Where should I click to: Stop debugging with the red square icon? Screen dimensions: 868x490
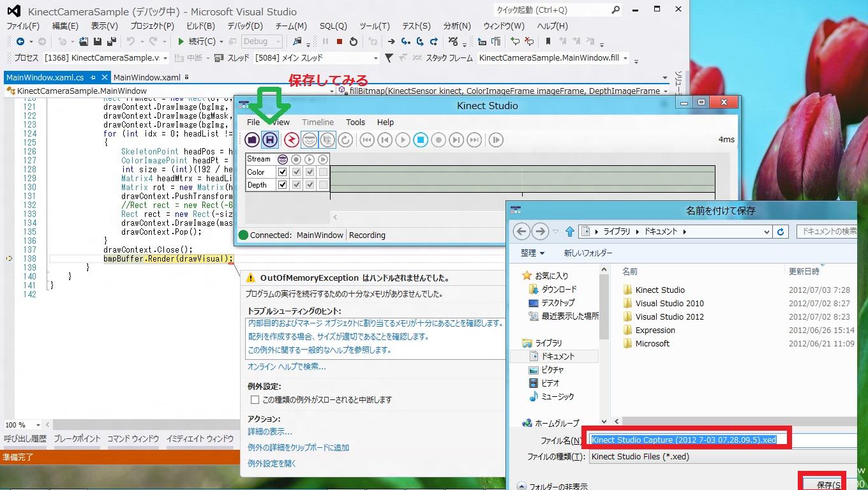pos(340,41)
